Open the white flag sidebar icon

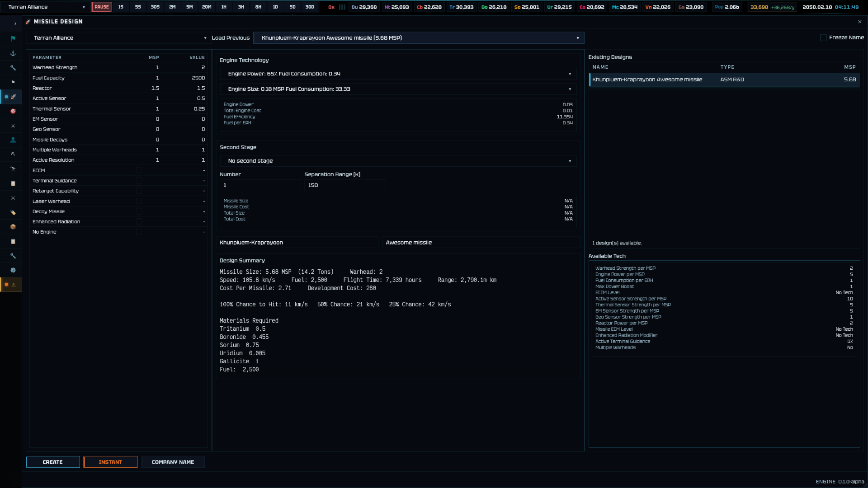(13, 82)
